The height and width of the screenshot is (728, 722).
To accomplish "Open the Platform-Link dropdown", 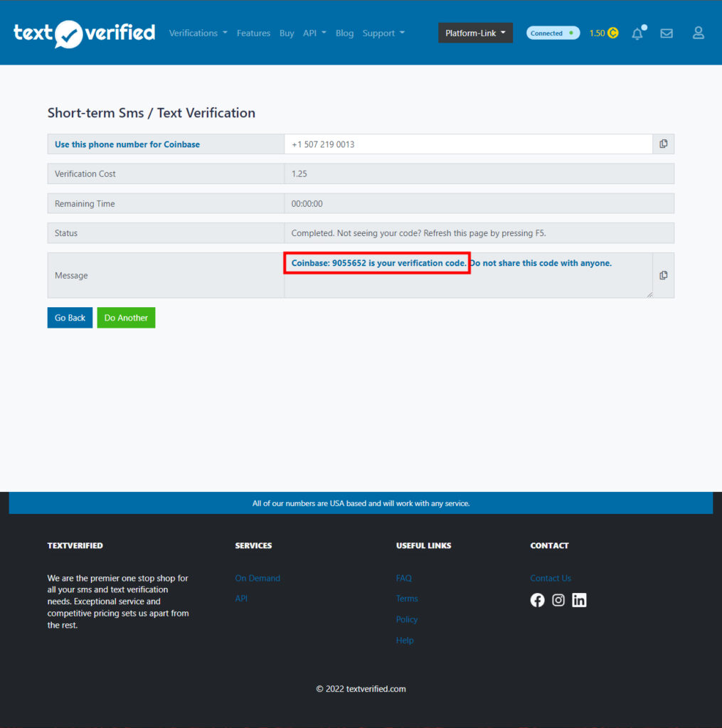I will point(475,33).
